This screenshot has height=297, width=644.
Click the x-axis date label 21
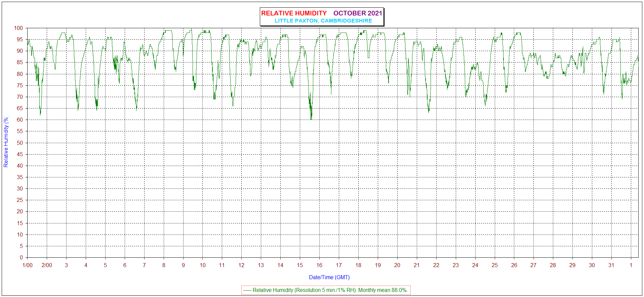pos(416,265)
